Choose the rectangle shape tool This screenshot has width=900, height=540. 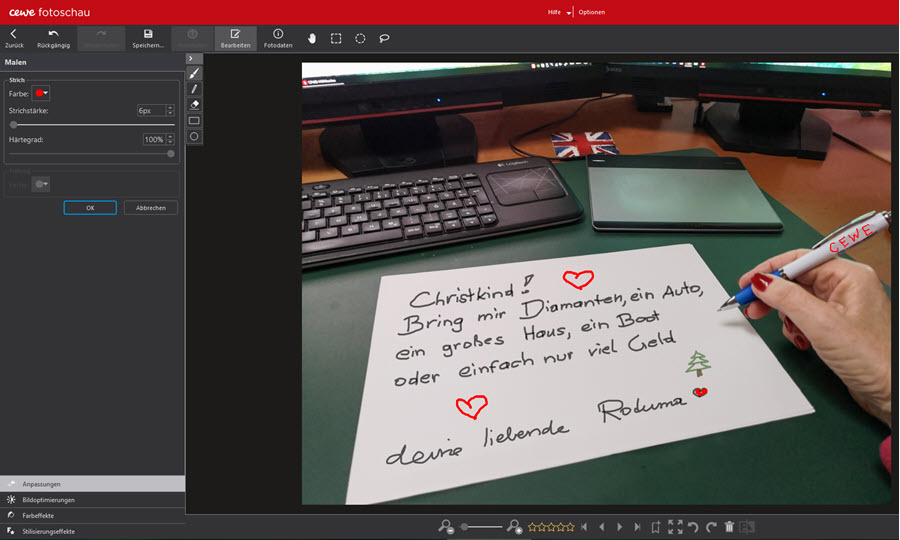[194, 120]
